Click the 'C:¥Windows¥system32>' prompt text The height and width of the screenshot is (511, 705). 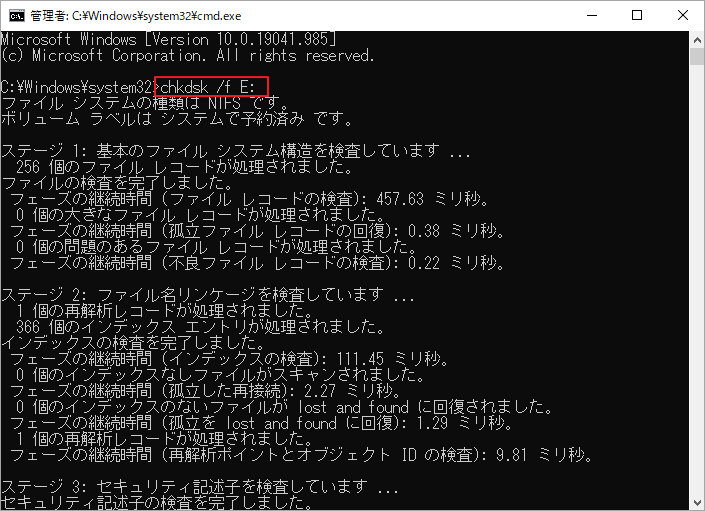(x=80, y=87)
